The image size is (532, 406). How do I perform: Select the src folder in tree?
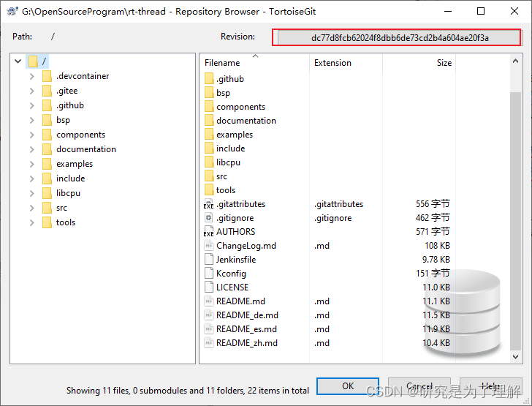(61, 208)
